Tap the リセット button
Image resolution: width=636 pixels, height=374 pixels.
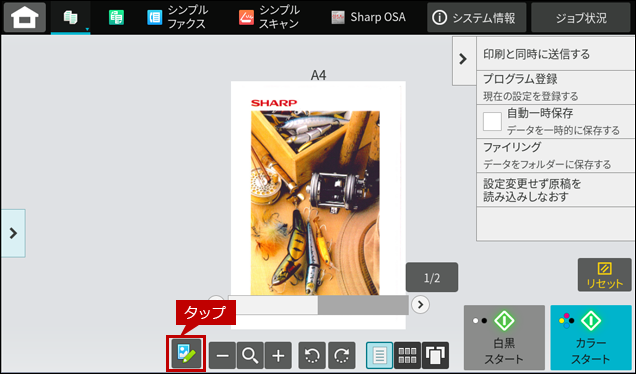coord(604,275)
